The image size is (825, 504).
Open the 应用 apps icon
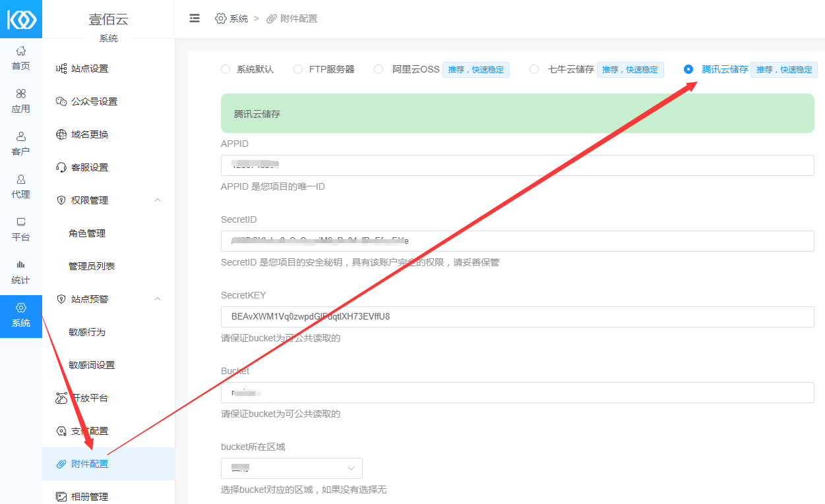21,94
